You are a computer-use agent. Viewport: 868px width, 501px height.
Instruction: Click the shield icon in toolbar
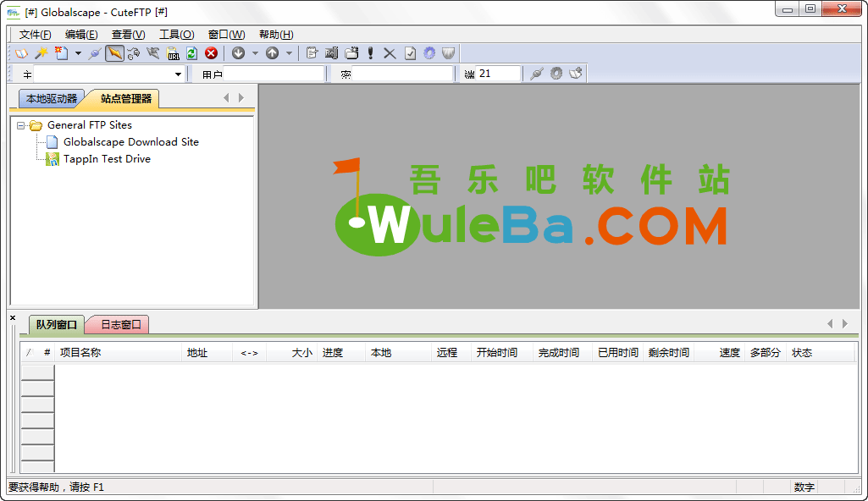448,53
